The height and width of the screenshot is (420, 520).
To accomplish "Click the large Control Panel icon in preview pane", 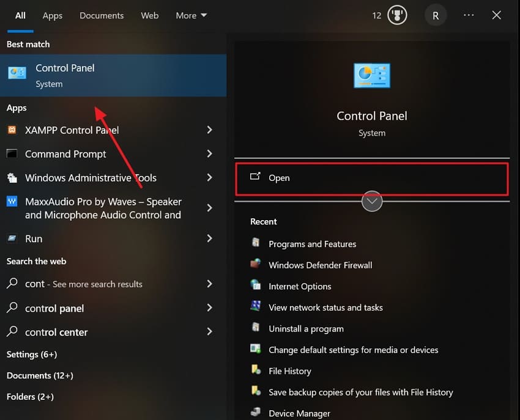I will 372,76.
